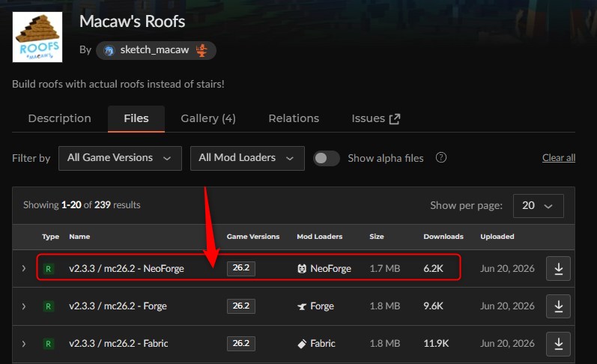Image resolution: width=597 pixels, height=364 pixels.
Task: Click the 26.2 version tag in Forge row
Action: 241,306
